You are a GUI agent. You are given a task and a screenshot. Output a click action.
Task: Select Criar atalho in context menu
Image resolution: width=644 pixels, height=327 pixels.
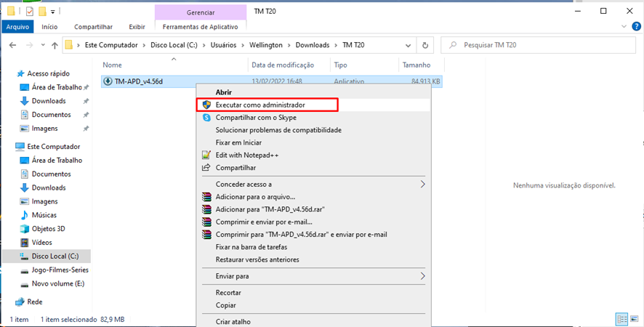tap(314, 322)
